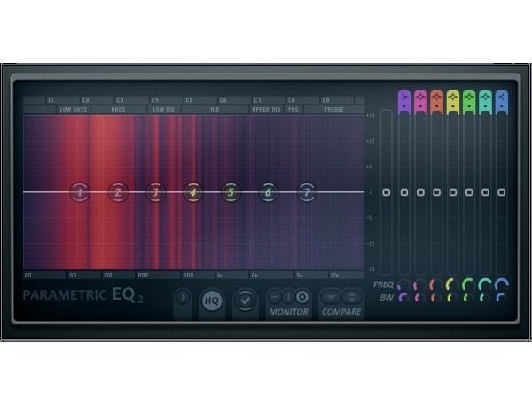The width and height of the screenshot is (532, 406).
Task: Click the BASS frequency range label
Action: tap(117, 110)
